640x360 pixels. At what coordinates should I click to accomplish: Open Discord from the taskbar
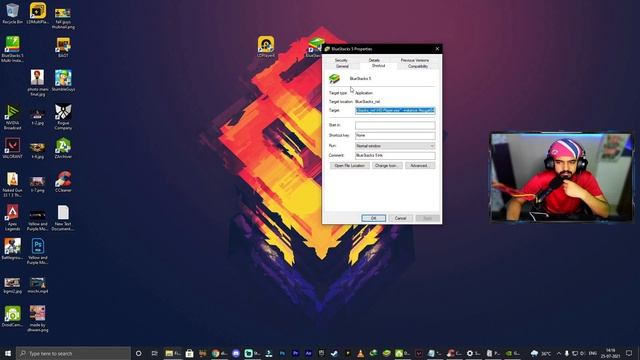pos(236,353)
